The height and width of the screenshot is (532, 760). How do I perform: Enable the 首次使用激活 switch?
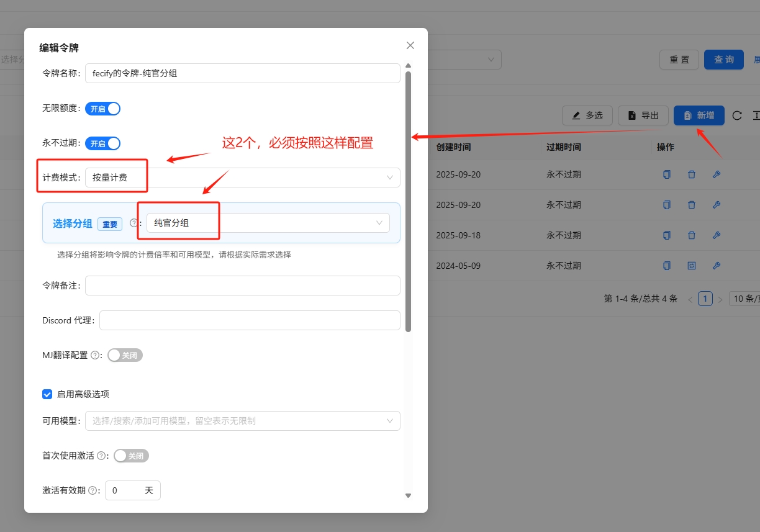[x=131, y=456]
